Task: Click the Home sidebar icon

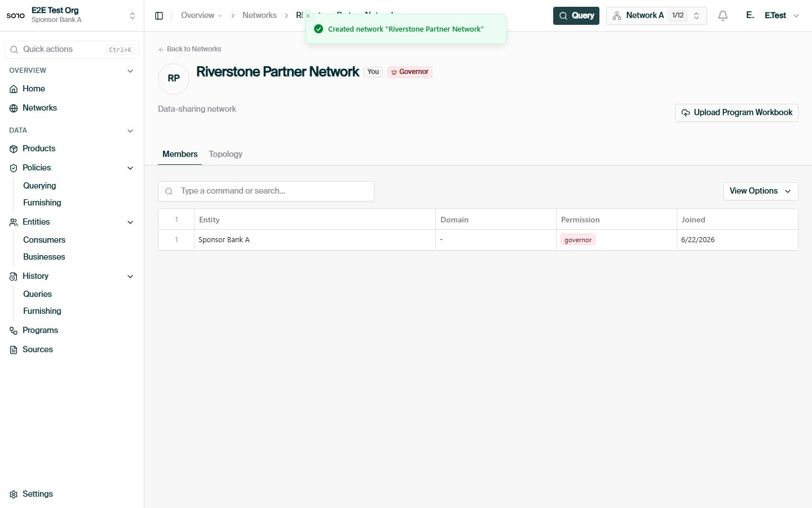Action: 14,89
